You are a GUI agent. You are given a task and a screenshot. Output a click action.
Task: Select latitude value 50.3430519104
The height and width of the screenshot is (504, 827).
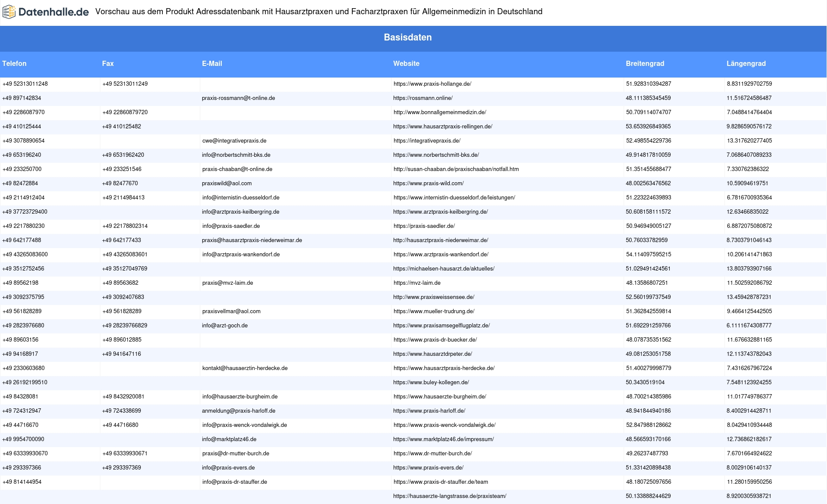645,383
